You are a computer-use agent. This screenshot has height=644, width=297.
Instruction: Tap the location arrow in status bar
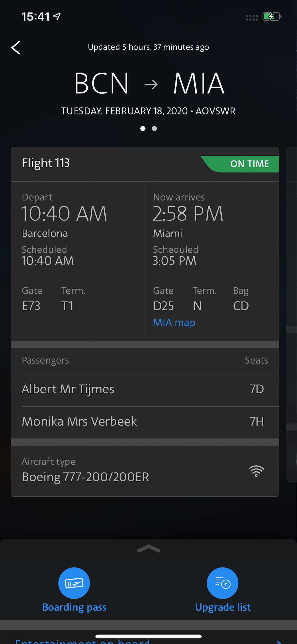pos(57,16)
